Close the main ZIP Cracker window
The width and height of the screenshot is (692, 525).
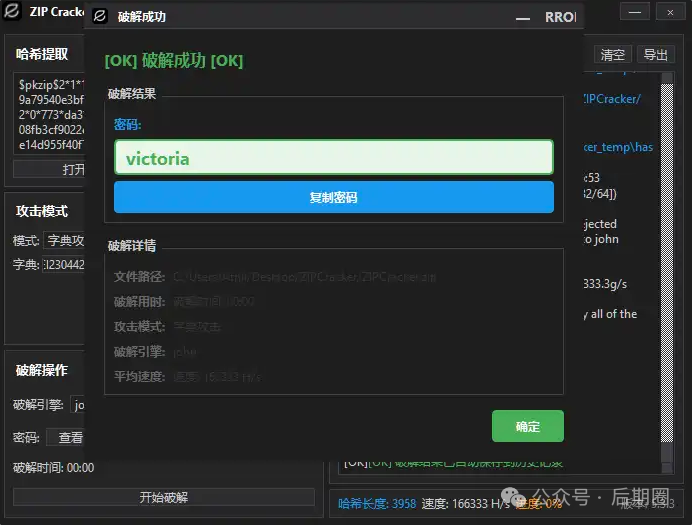[x=670, y=12]
